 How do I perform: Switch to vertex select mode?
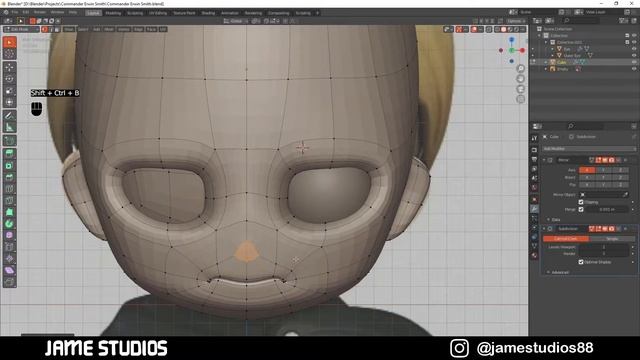tap(44, 29)
